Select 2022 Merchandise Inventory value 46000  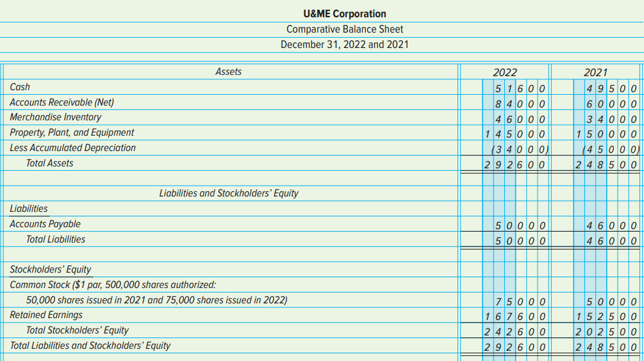pyautogui.click(x=520, y=120)
